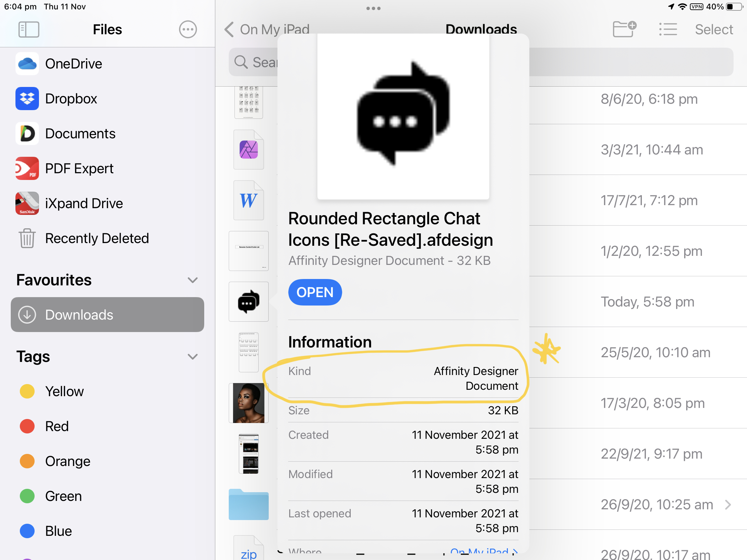Image resolution: width=747 pixels, height=560 pixels.
Task: Tap the Downloads title
Action: pyautogui.click(x=481, y=29)
